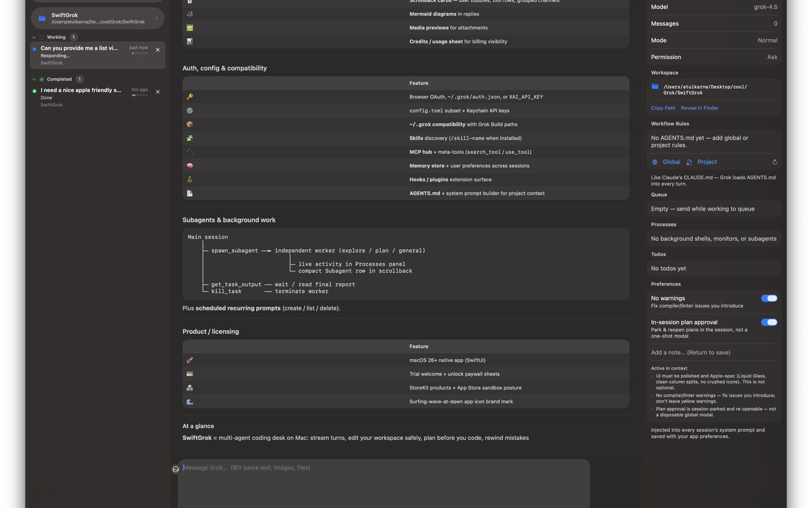Click the workspace path /Users/atulkarna/Desktop/cool text

pos(705,90)
